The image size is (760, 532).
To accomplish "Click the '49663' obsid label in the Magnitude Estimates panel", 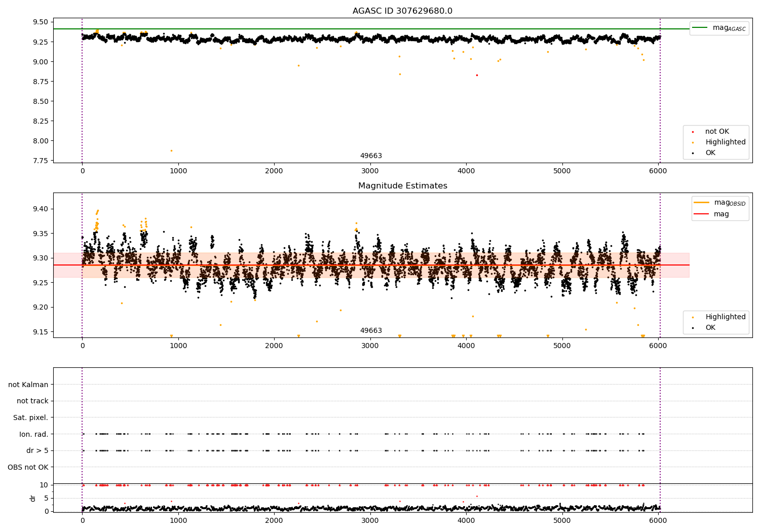I will point(371,331).
